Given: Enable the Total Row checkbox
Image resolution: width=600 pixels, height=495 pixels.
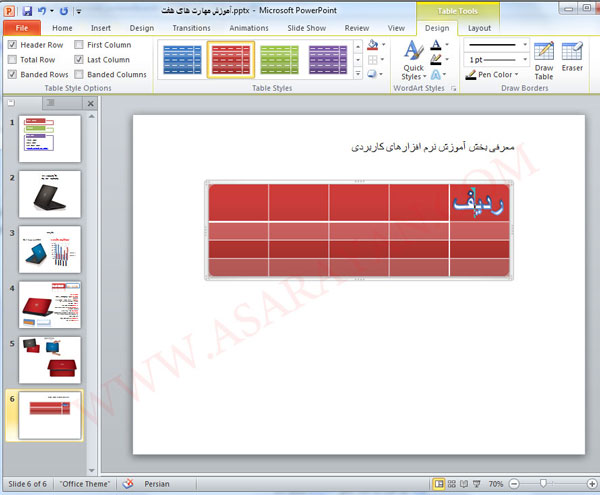Looking at the screenshot, I should pos(12,60).
